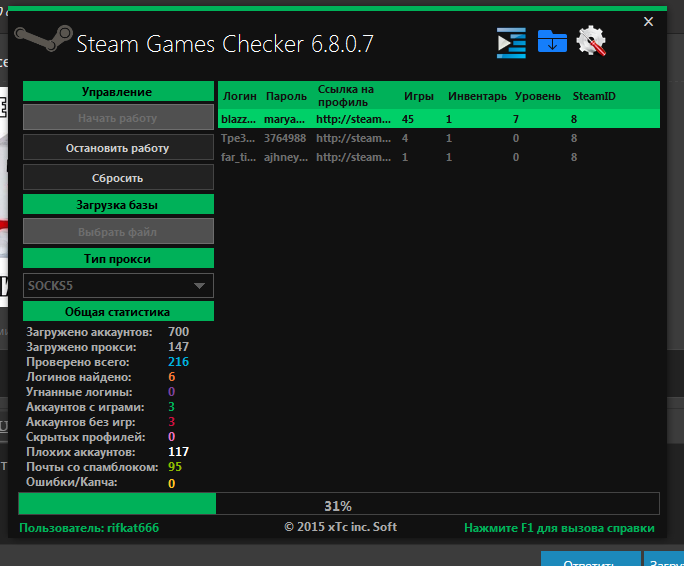
Task: Click Загружено прокси value 147
Action: (x=178, y=346)
